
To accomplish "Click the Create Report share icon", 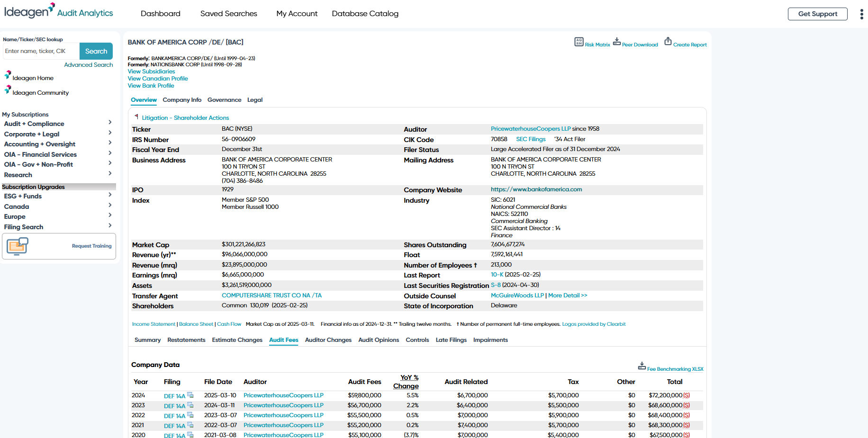I will pyautogui.click(x=668, y=42).
